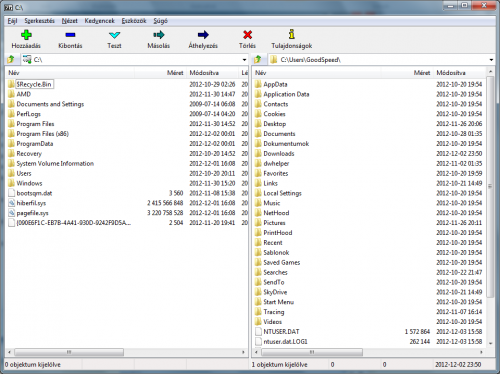The height and width of the screenshot is (374, 500).
Task: Click the green plus Hozzáadás icon
Action: coord(26,35)
